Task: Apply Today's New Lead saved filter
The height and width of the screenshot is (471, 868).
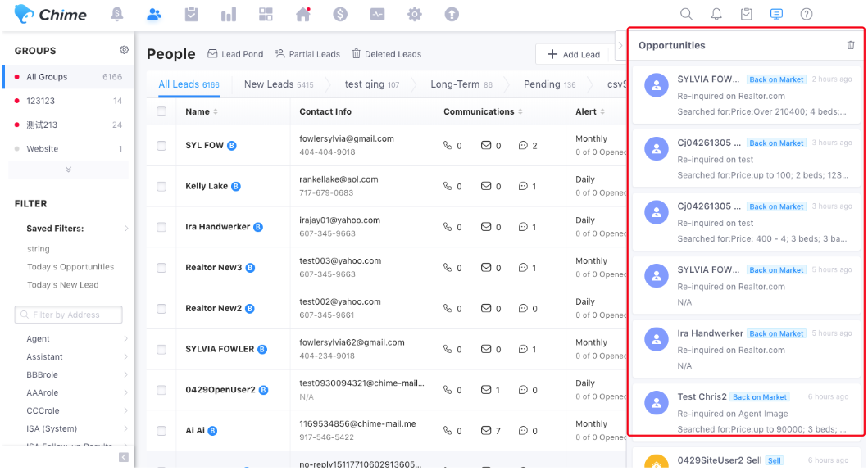Action: pos(62,284)
